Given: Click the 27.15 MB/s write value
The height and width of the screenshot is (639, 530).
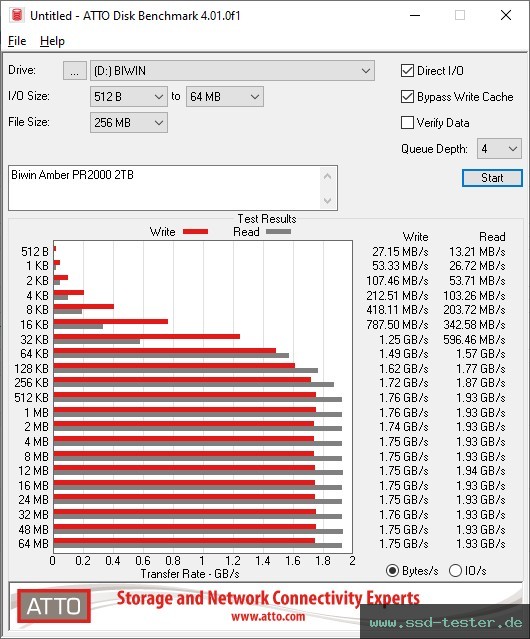Looking at the screenshot, I should [400, 252].
